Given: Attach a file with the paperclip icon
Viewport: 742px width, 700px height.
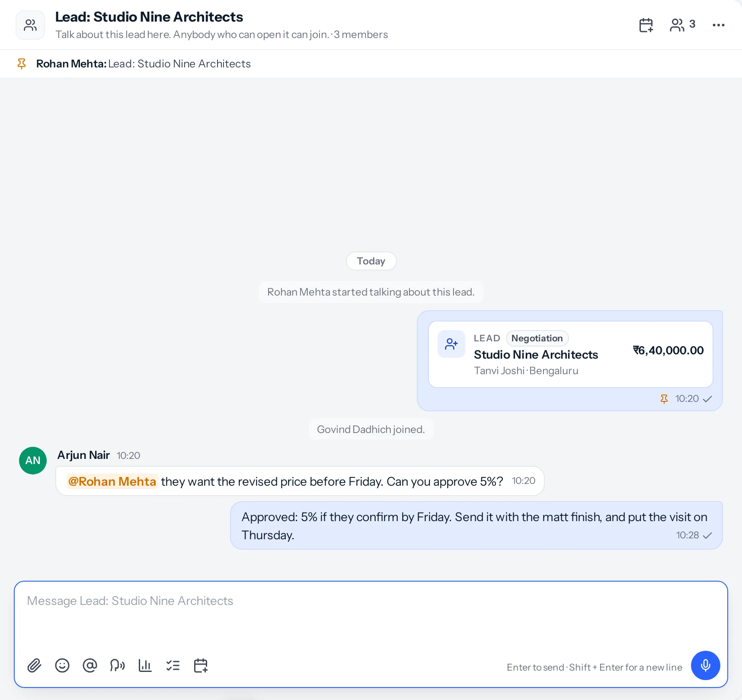Looking at the screenshot, I should pos(35,665).
